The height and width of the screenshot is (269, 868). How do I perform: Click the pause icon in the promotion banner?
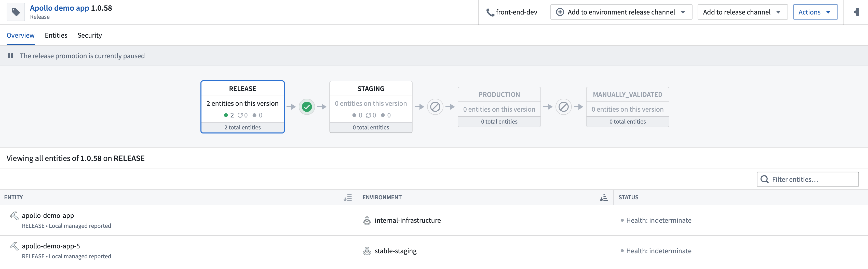tap(11, 56)
